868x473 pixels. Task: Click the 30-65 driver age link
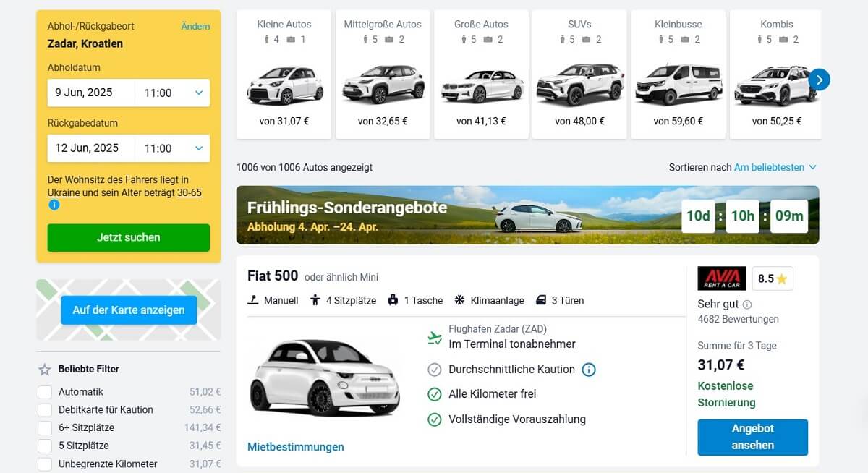190,193
